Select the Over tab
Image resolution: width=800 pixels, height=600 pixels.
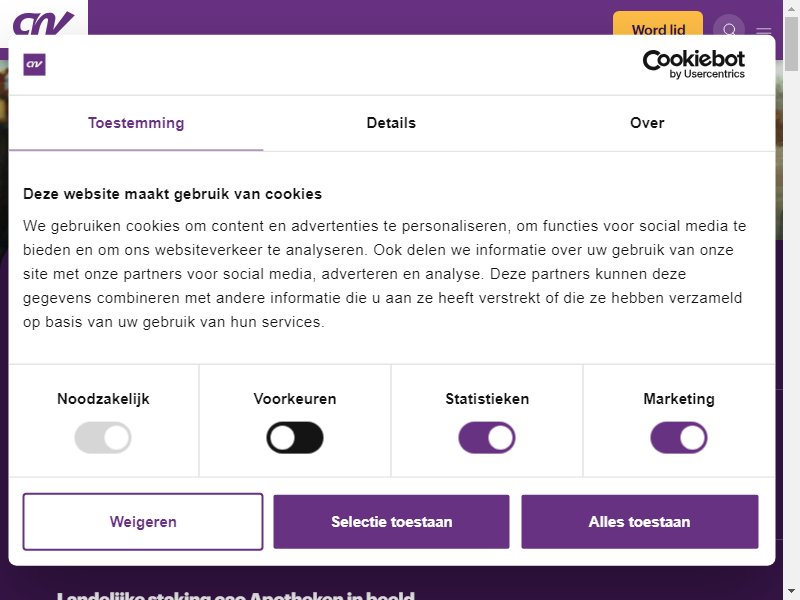[647, 123]
